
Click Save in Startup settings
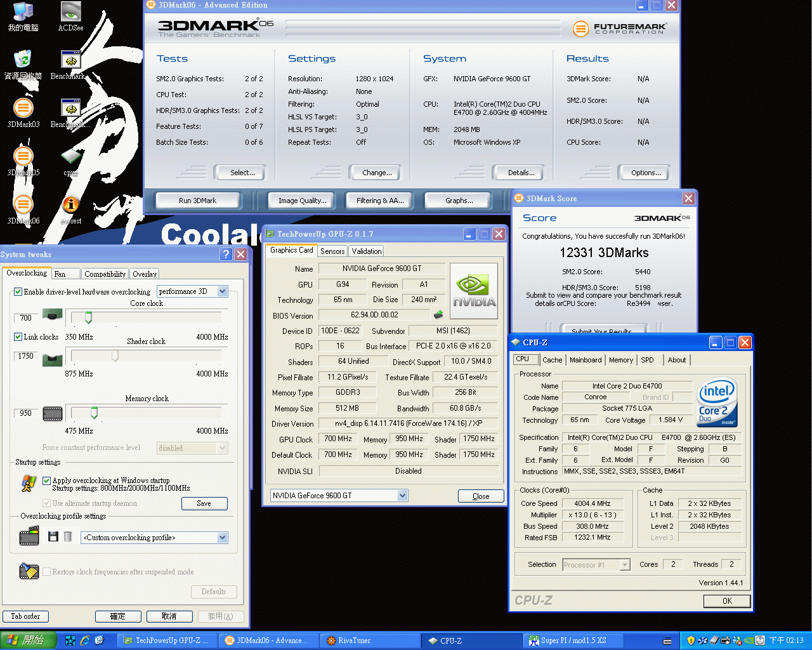click(x=204, y=503)
